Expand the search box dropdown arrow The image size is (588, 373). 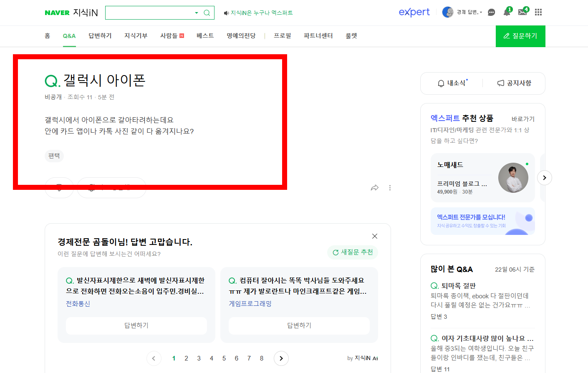coord(197,13)
